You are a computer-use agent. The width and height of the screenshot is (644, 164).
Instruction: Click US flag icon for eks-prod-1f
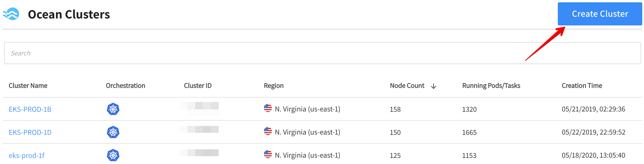tap(268, 154)
